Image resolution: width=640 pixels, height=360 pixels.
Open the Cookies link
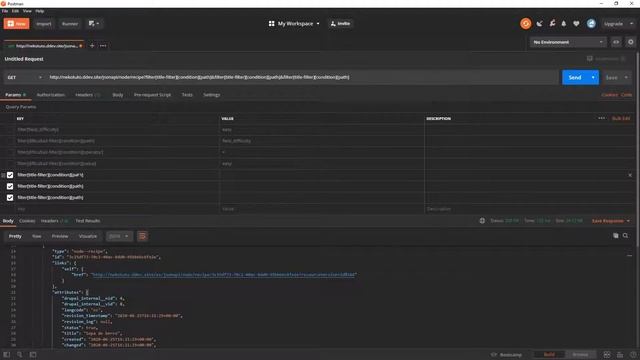(609, 95)
